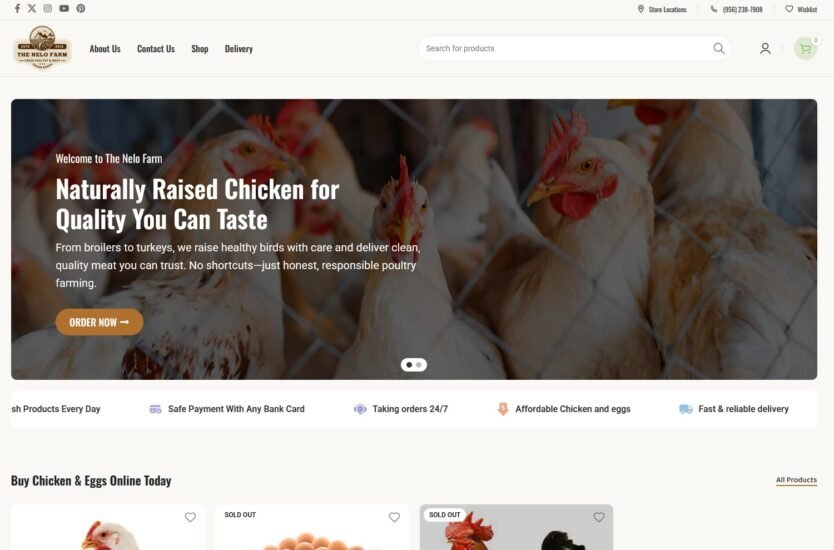Open the Instagram social icon
Viewport: 834px width, 550px height.
48,9
